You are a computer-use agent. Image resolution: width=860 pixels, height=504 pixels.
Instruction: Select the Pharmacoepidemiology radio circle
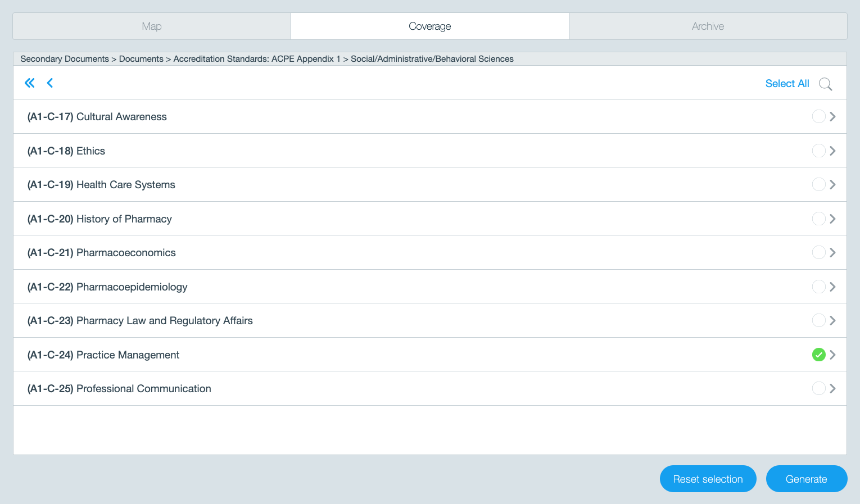(x=819, y=287)
